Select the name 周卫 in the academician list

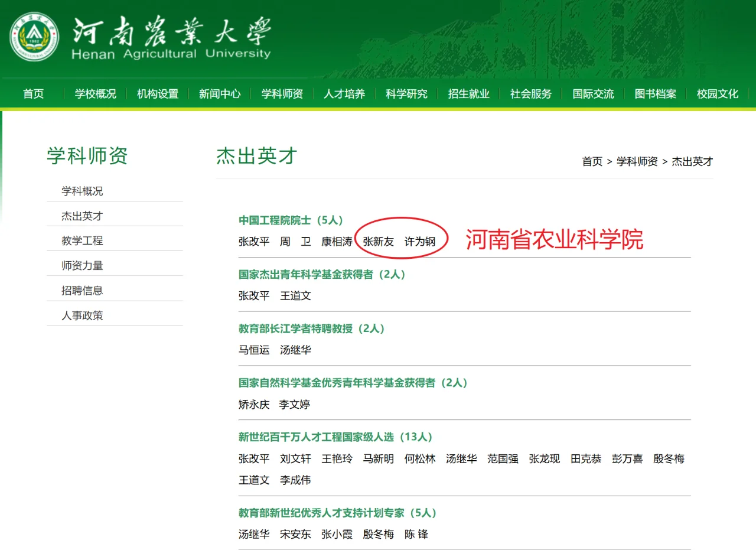[x=295, y=242]
